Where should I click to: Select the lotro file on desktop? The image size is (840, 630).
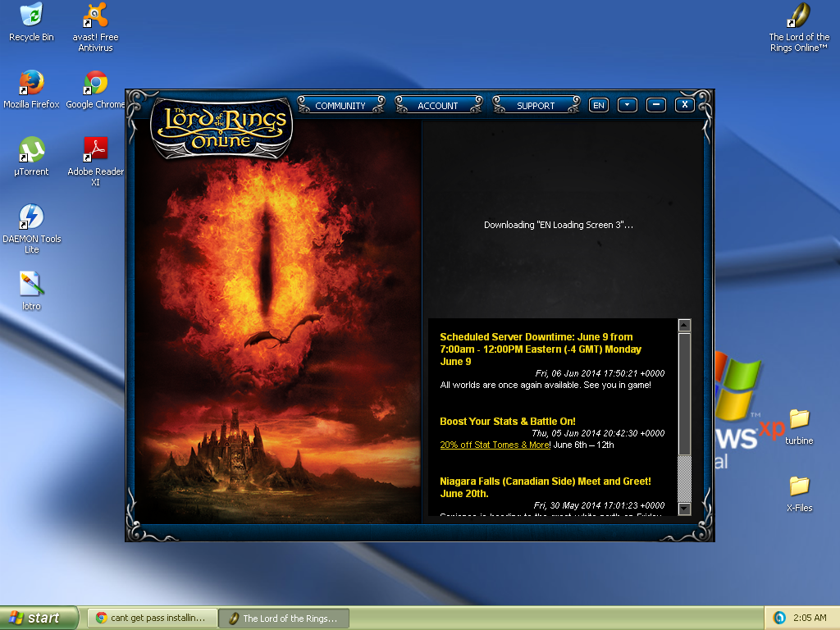click(x=31, y=291)
